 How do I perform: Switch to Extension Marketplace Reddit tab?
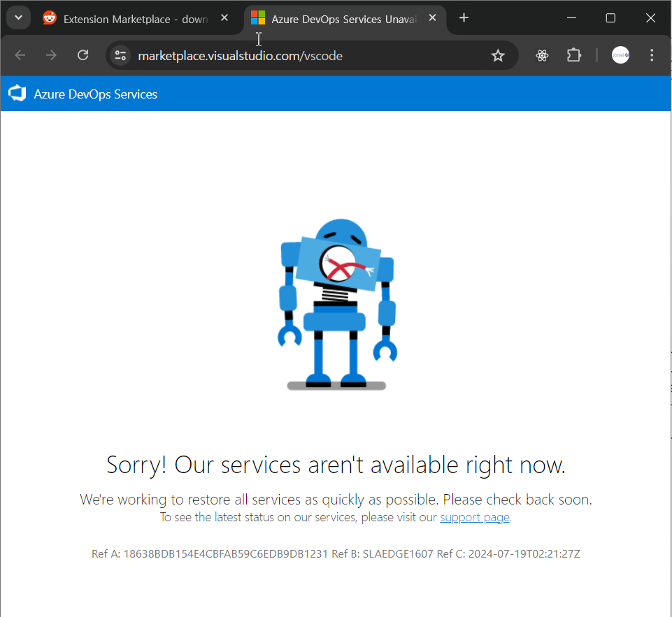(x=136, y=19)
